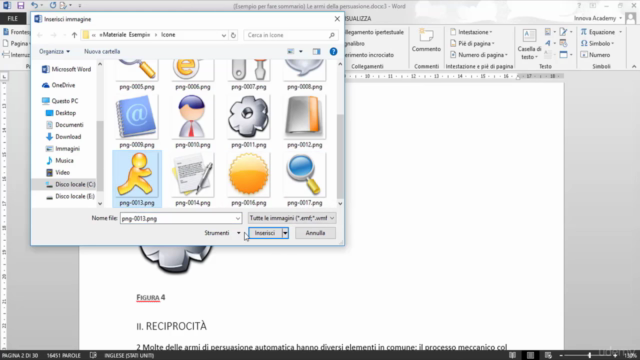Screen dimensions: 640x360
Task: Open Video folder in sidebar
Action: 58,172
